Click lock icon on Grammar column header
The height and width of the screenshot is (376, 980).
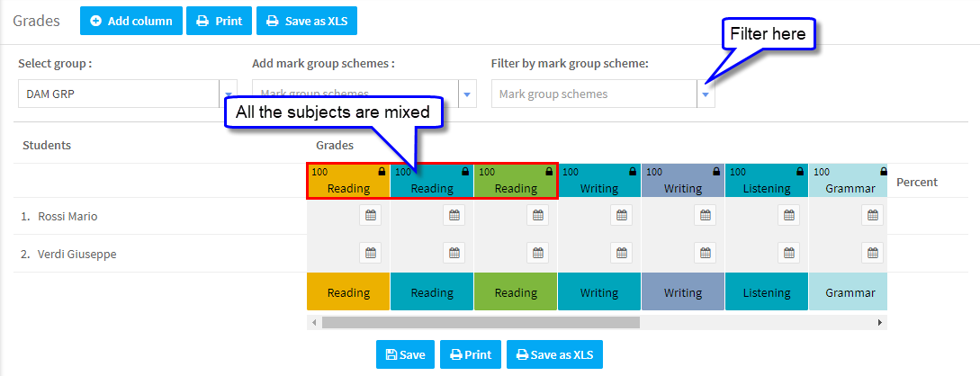(x=883, y=172)
